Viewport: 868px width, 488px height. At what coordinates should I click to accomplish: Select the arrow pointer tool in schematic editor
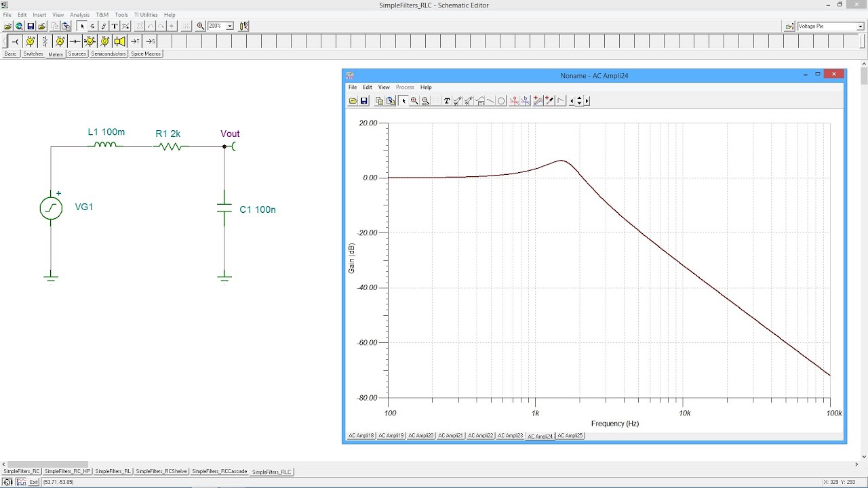[82, 26]
